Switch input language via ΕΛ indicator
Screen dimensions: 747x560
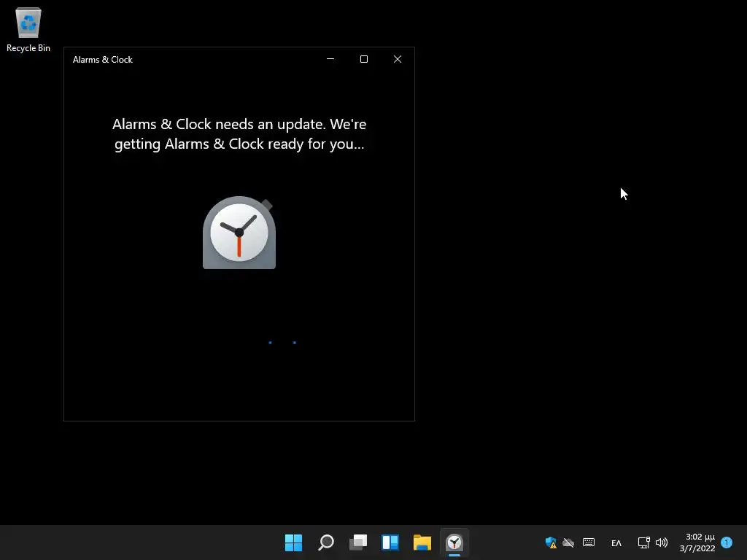point(616,542)
